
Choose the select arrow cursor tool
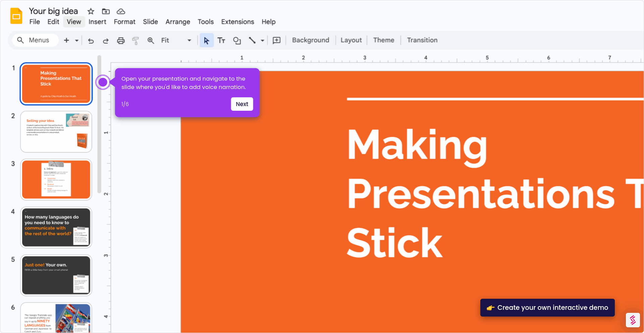click(x=207, y=40)
